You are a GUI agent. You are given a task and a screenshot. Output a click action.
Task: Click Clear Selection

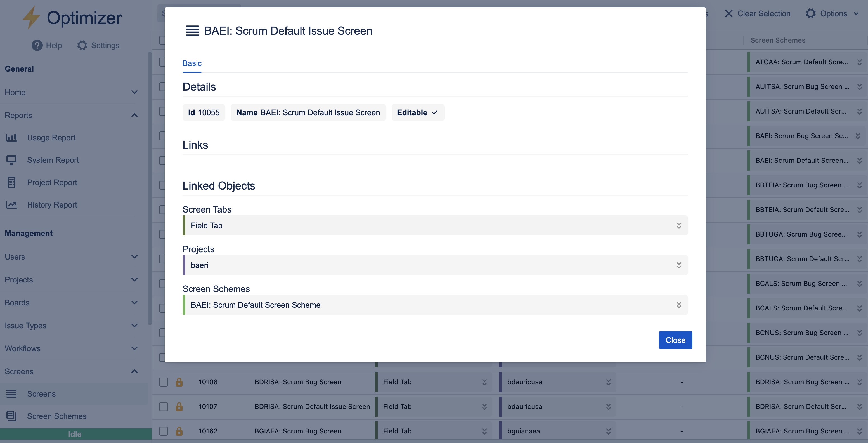tap(757, 13)
